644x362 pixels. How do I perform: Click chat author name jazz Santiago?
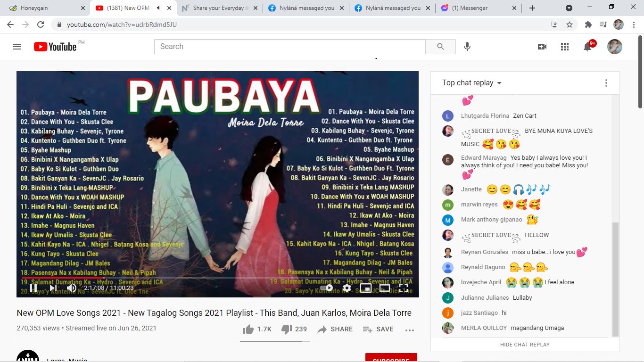click(x=479, y=313)
